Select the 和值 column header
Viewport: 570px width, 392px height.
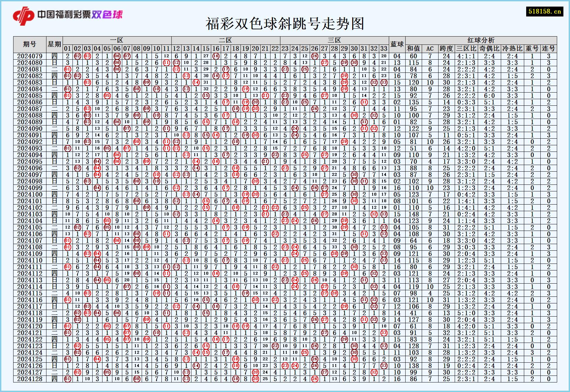tap(413, 48)
